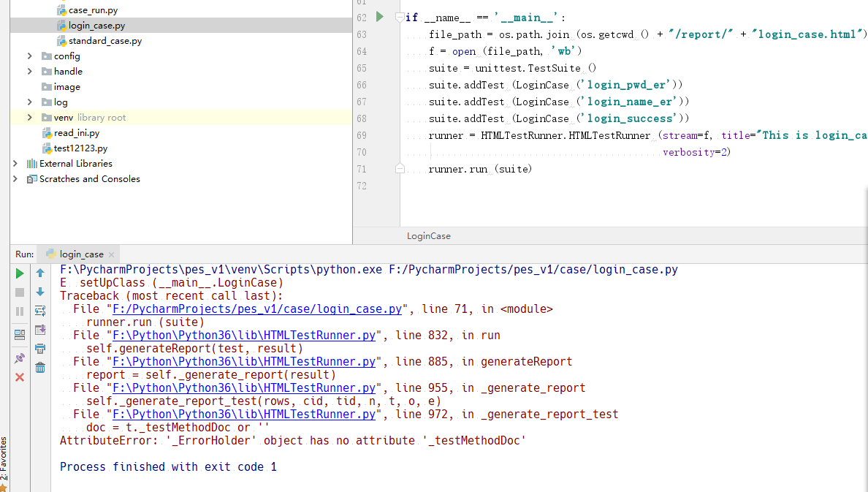This screenshot has width=868, height=492.
Task: Click the Restore layout icon in Run panel
Action: point(20,335)
